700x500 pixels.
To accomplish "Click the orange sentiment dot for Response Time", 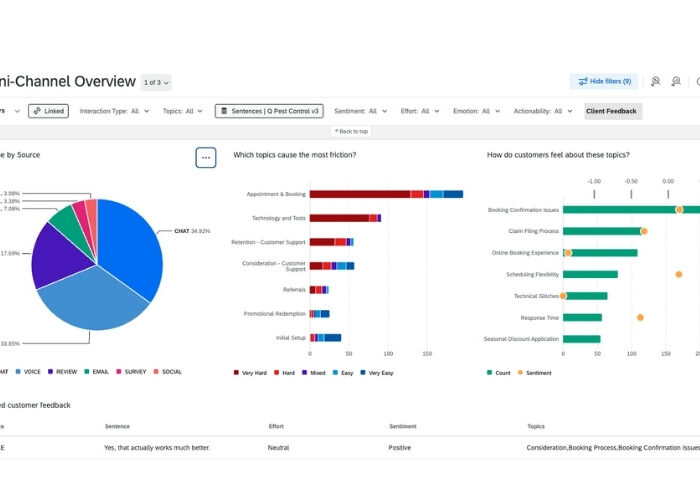I will tap(640, 318).
